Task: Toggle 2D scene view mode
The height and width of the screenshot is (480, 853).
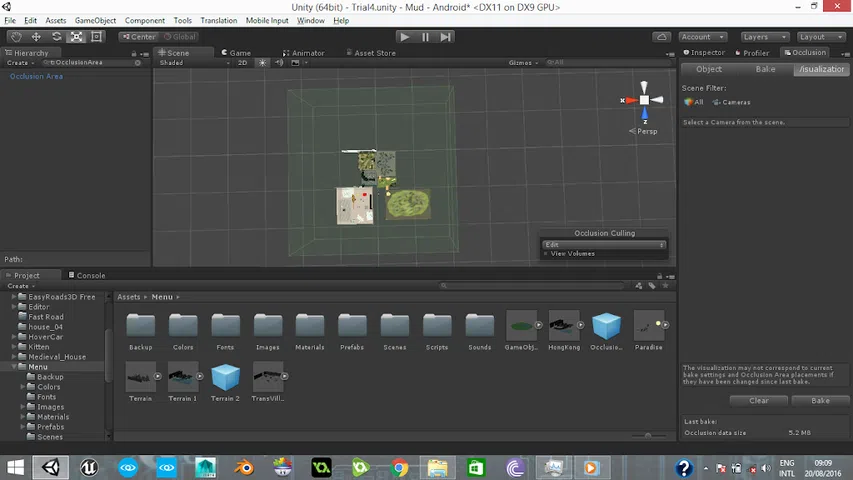Action: [242, 62]
